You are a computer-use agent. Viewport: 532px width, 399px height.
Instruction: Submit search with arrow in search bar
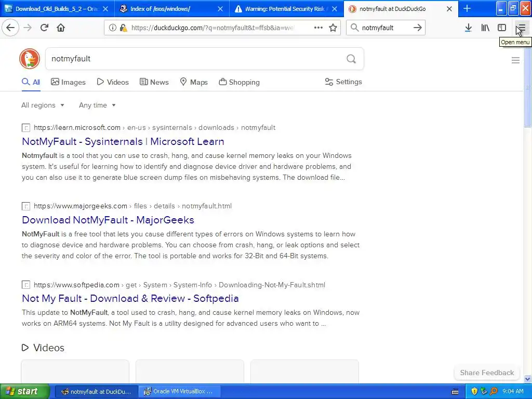point(418,28)
